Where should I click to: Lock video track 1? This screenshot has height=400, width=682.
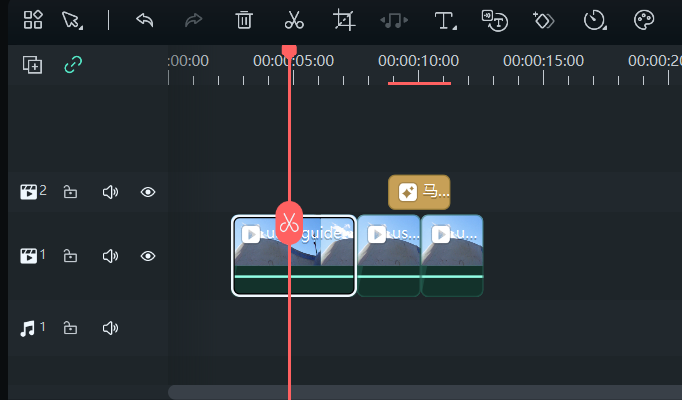tap(70, 256)
